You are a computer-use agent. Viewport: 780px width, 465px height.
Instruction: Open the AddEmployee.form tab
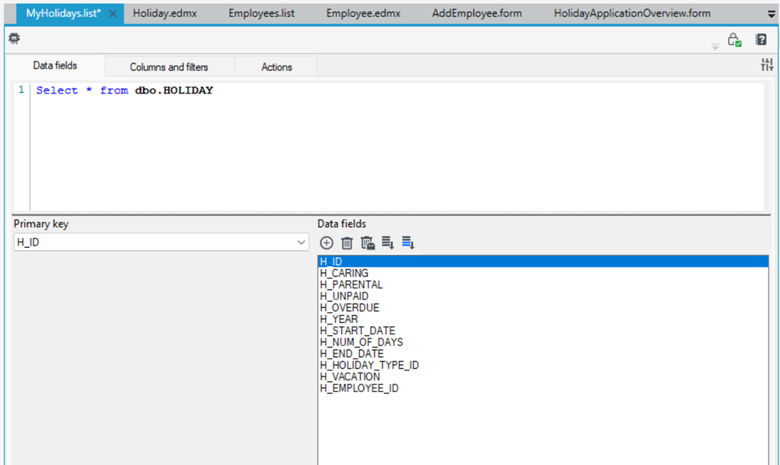(x=477, y=13)
